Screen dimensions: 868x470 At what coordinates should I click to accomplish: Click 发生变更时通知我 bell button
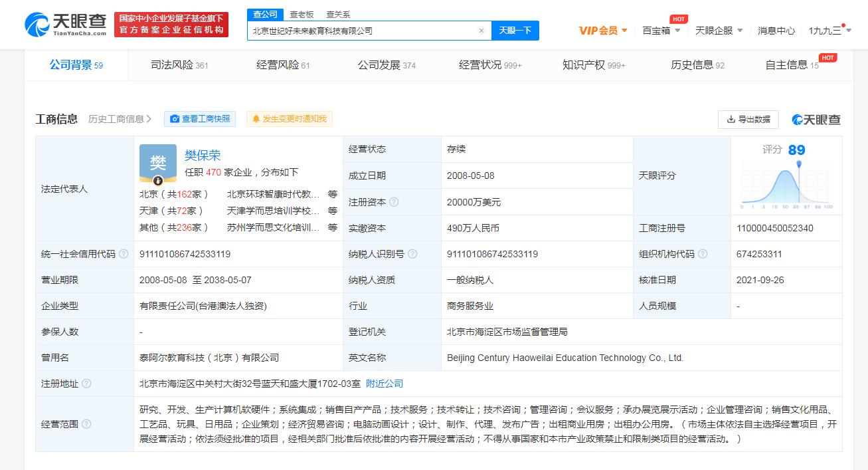(289, 119)
